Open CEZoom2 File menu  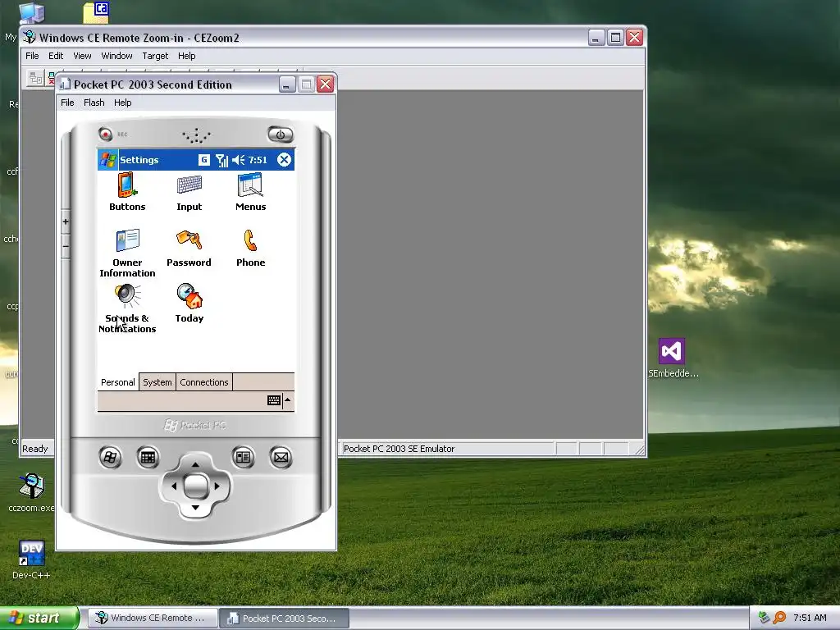(x=32, y=56)
